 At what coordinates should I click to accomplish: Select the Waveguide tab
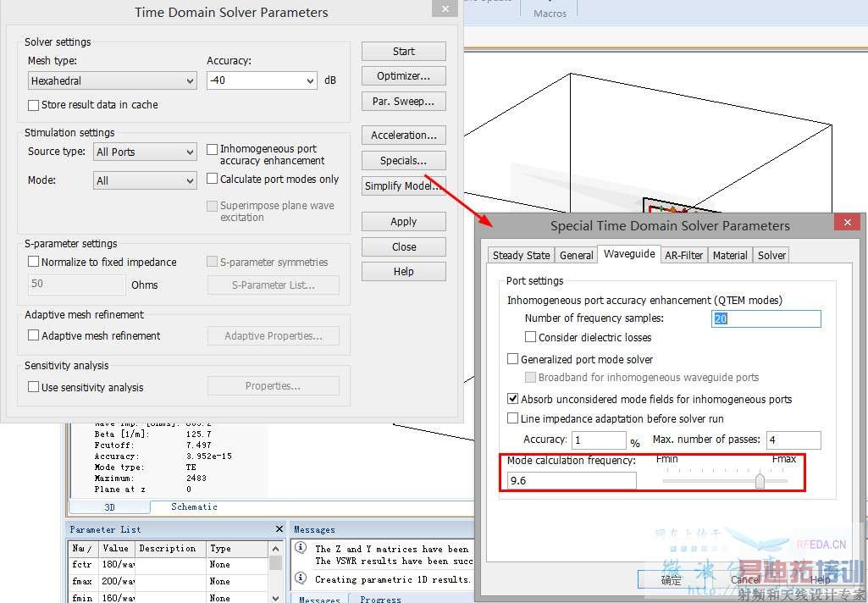click(x=629, y=253)
